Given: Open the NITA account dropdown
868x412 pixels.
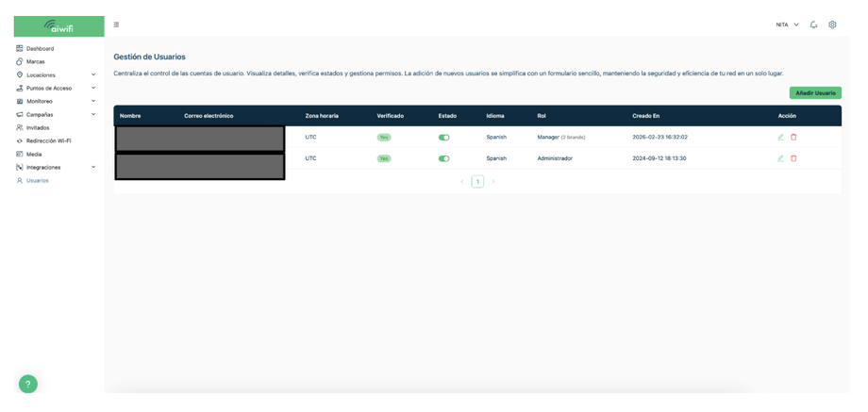Looking at the screenshot, I should pyautogui.click(x=787, y=25).
